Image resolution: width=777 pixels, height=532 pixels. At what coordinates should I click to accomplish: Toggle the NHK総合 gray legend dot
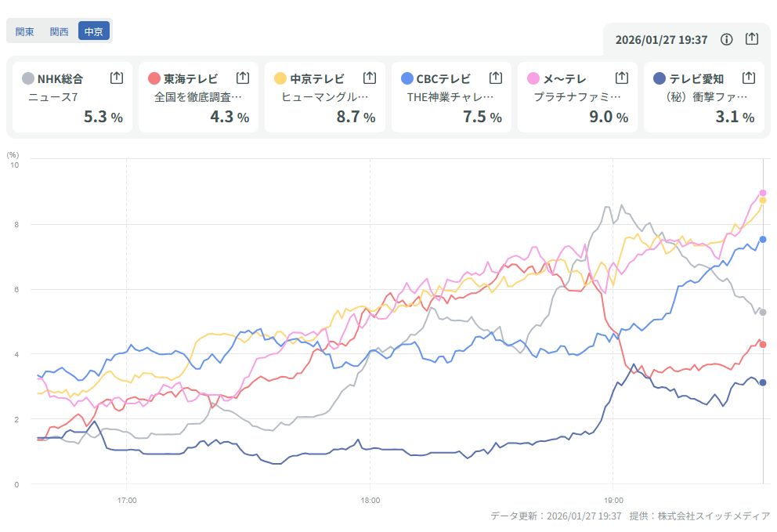[28, 78]
